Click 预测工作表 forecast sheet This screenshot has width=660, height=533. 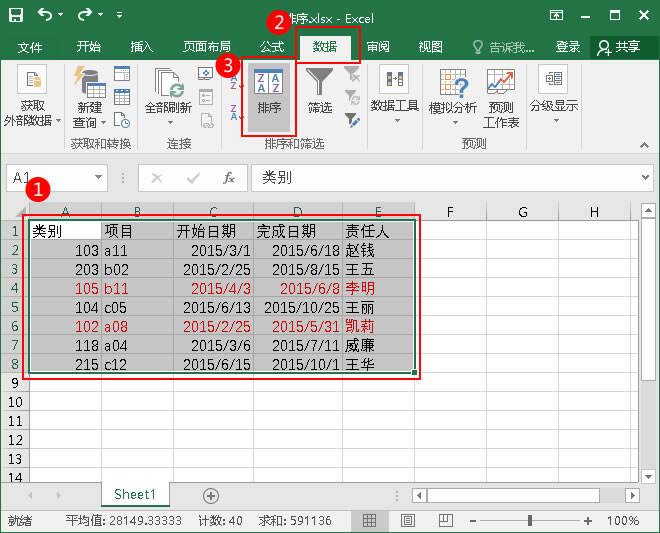tap(501, 99)
